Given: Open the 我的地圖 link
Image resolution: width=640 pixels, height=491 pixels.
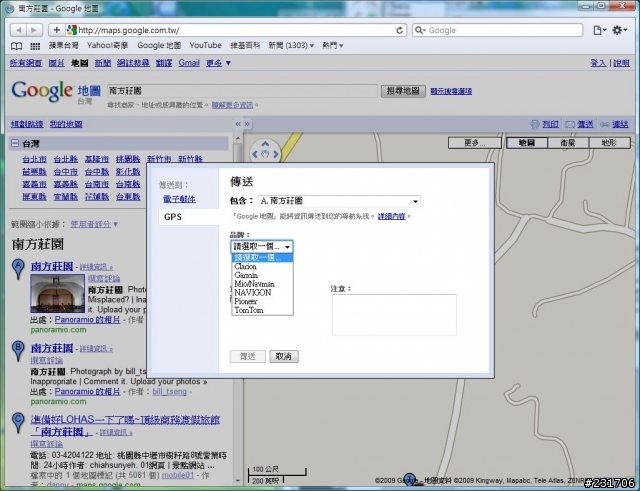Looking at the screenshot, I should 66,124.
